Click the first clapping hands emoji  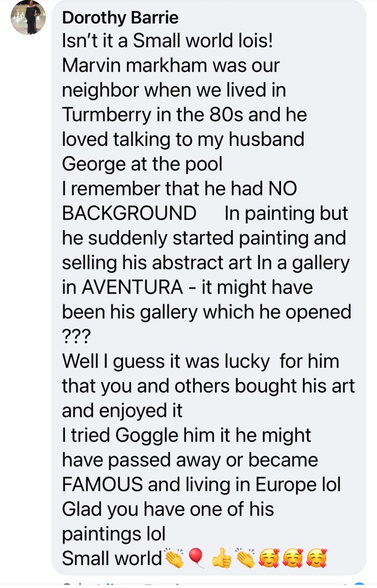click(174, 558)
